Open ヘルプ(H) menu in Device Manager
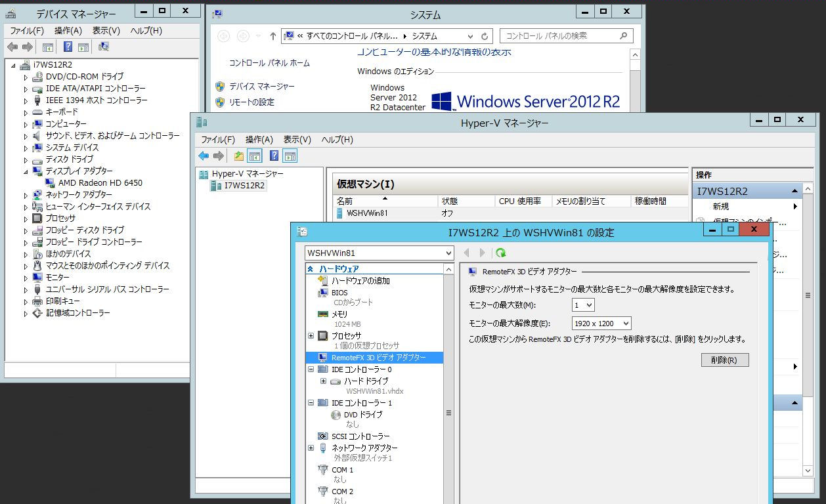Image resolution: width=826 pixels, height=504 pixels. tap(146, 31)
